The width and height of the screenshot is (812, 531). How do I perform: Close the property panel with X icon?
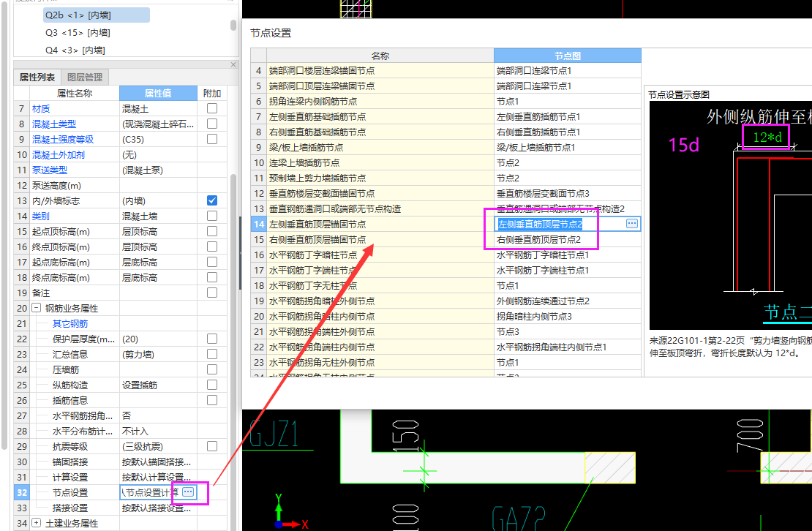click(233, 64)
